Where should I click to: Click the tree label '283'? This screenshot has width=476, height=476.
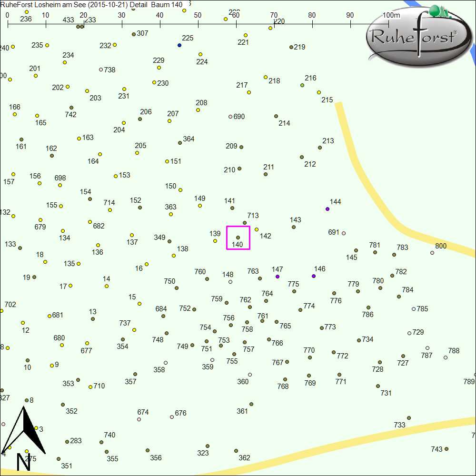(x=76, y=440)
